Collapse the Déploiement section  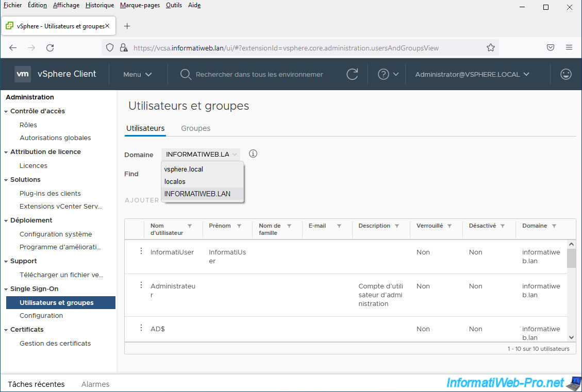coord(6,220)
